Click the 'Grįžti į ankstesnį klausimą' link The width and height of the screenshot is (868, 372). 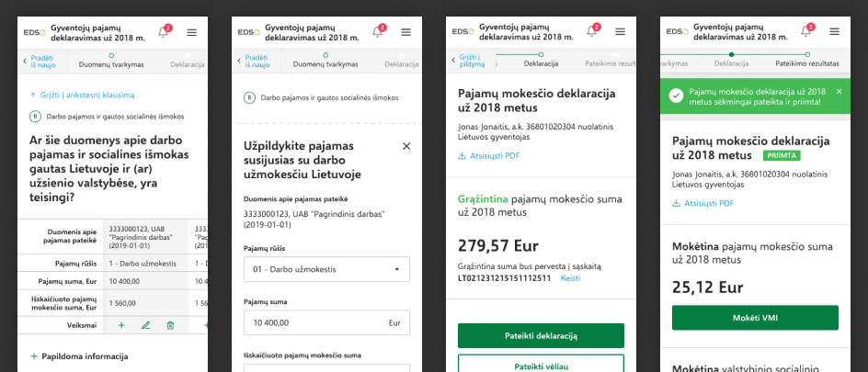tap(83, 95)
